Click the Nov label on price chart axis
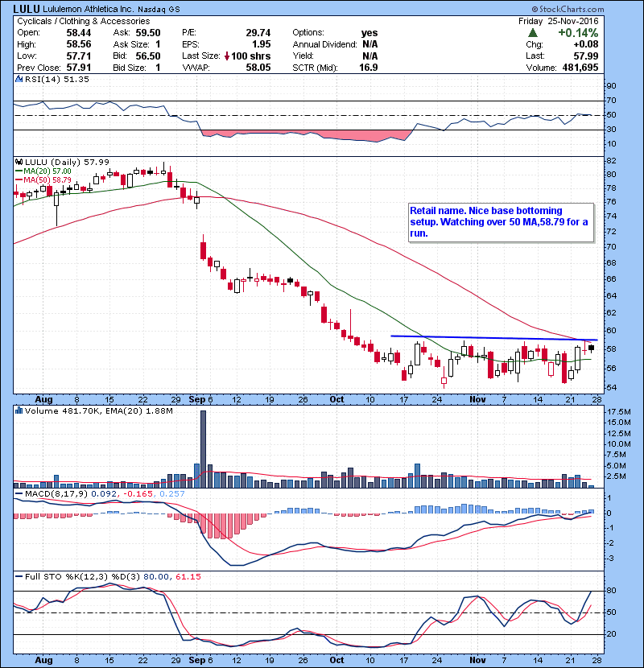 click(x=477, y=400)
